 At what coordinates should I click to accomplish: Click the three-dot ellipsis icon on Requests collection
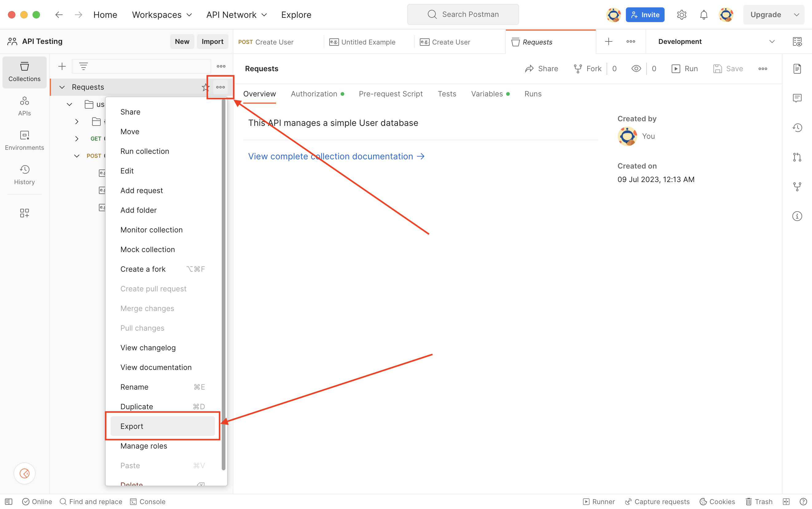click(221, 87)
